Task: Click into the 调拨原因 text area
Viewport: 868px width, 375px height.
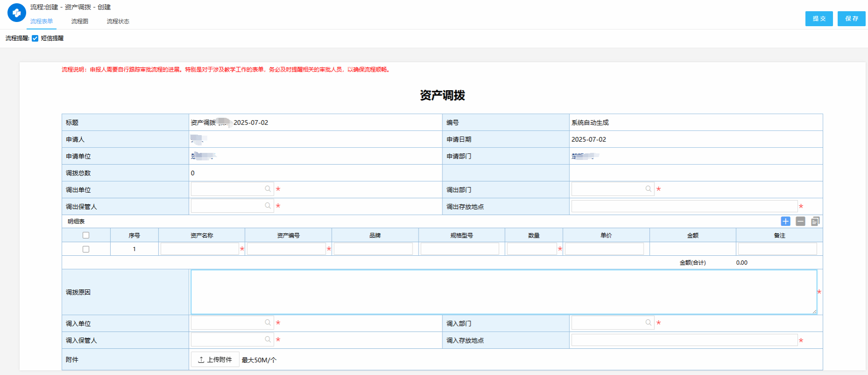Action: coord(504,292)
